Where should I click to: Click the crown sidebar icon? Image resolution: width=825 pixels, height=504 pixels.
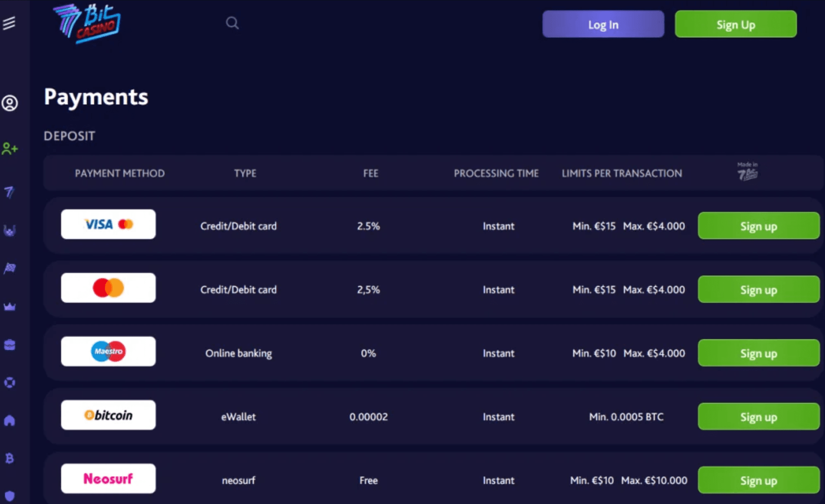(x=9, y=307)
